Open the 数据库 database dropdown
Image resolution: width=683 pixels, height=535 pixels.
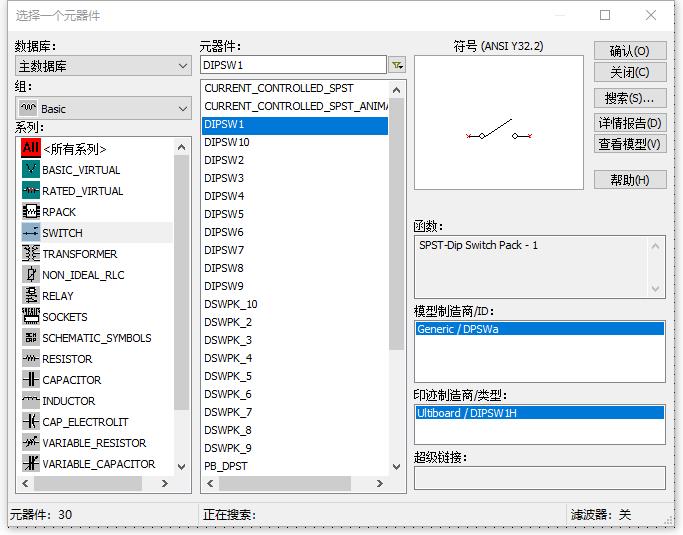click(103, 66)
